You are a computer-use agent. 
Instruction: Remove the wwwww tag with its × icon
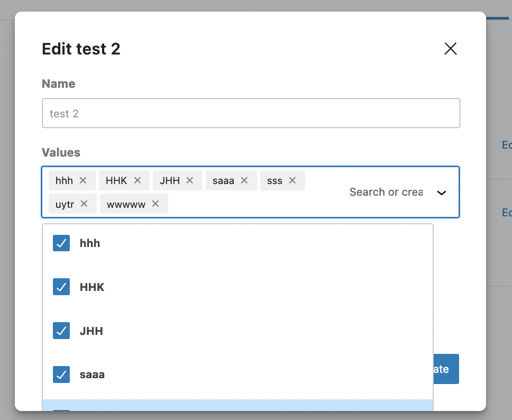154,203
